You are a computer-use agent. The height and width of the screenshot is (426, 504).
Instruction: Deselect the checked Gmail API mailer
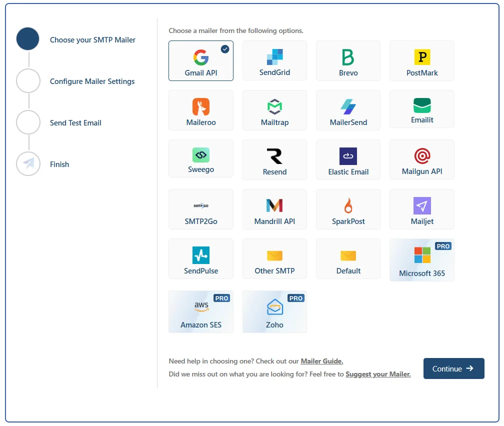[200, 60]
